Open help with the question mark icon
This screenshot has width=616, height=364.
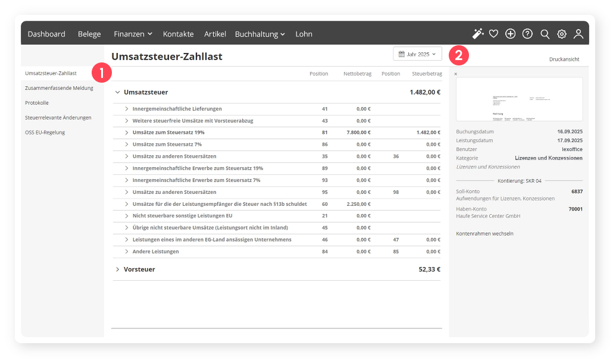(527, 34)
